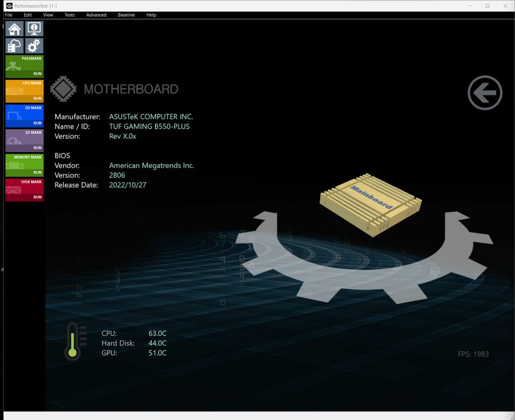Click the Motherboard chip heading icon
The image size is (515, 420).
[63, 89]
